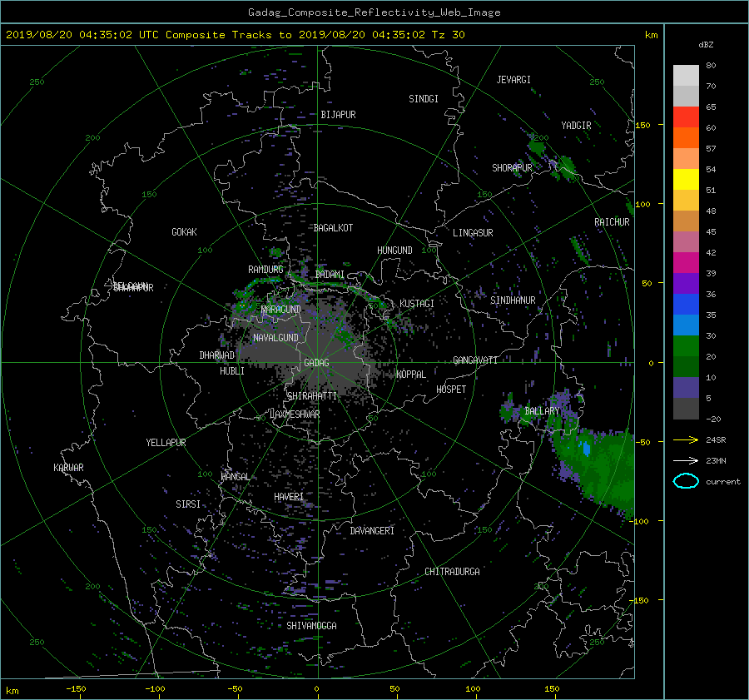Click the RAMDURG city label
Viewport: 749px width, 700px height.
point(265,270)
